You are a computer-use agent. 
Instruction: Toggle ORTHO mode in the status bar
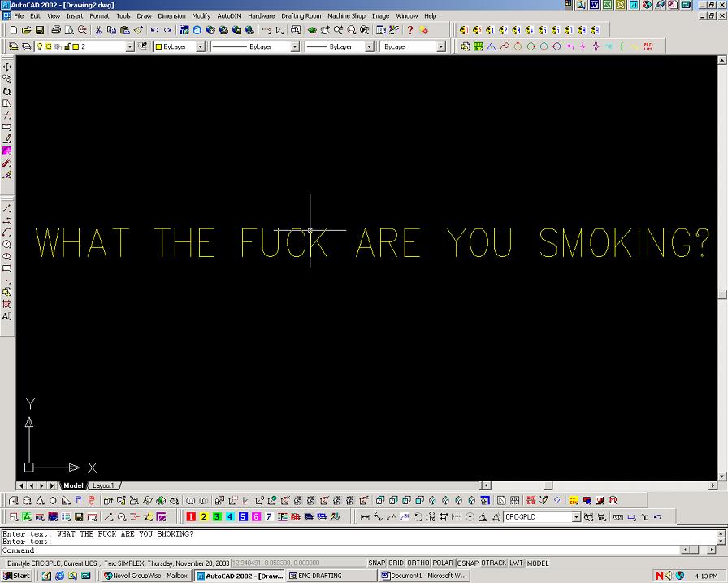[418, 563]
